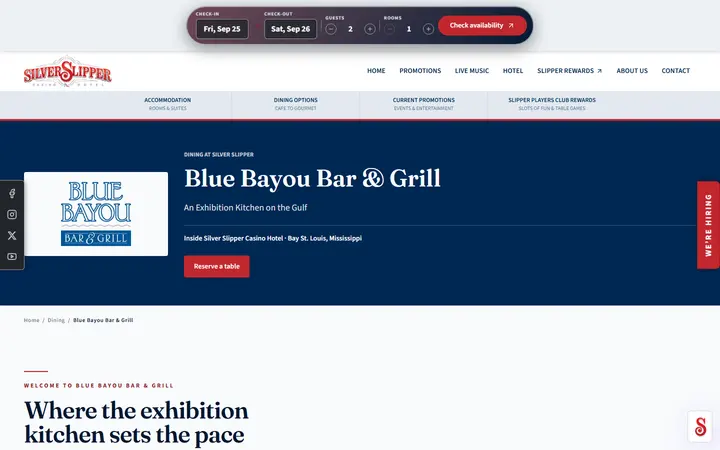Click the Silver Slipper logo in header
Viewport: 720px width, 450px height.
[x=68, y=71]
